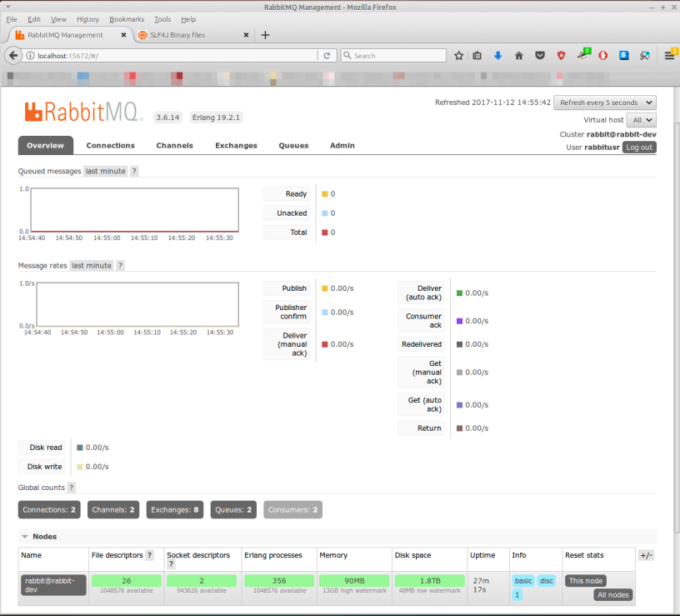Open the Refresh every 5 seconds dropdown
This screenshot has width=680, height=616.
click(604, 102)
